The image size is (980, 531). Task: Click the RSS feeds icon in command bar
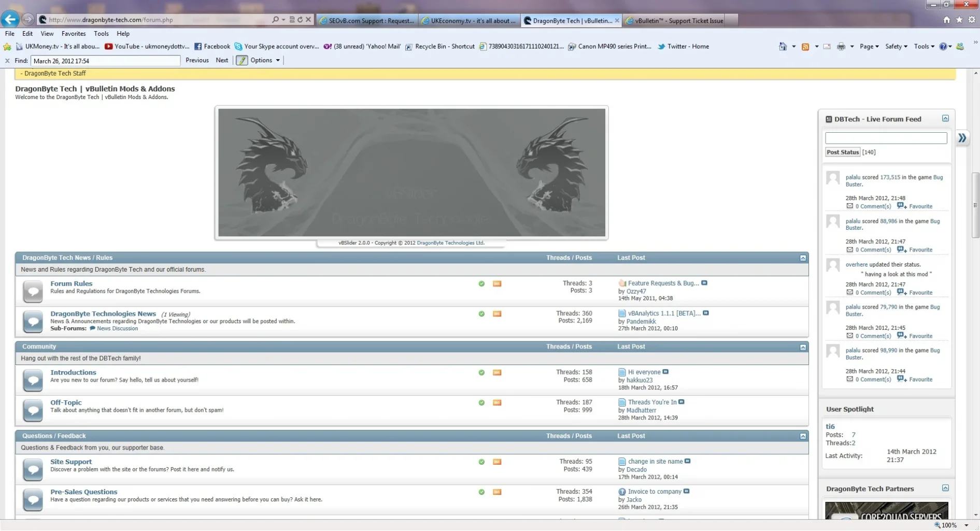(805, 47)
